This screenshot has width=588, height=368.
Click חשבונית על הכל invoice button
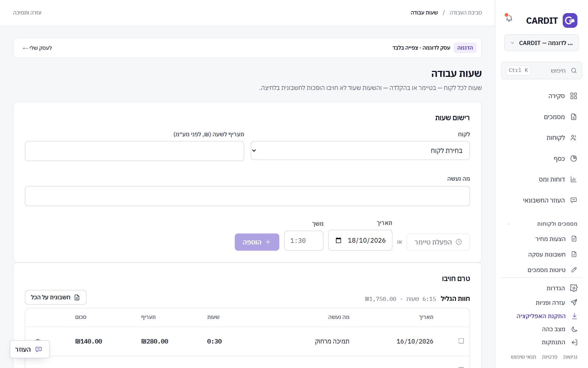[x=56, y=297]
